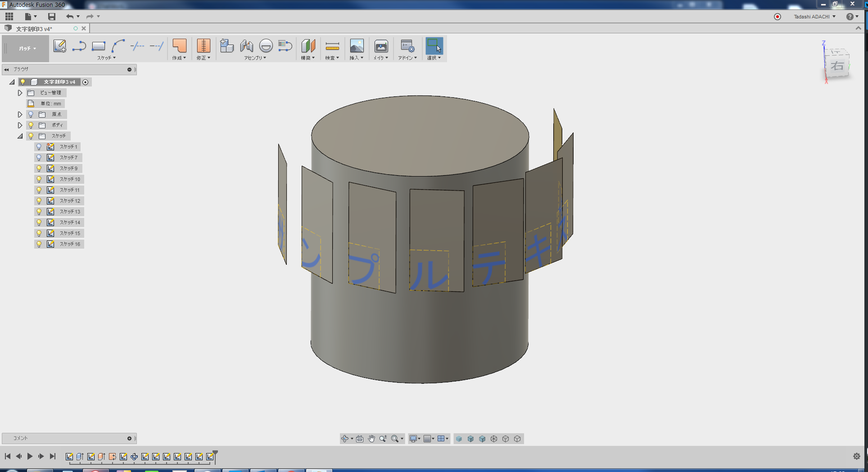
Task: Click the timeline end position marker
Action: (215, 454)
